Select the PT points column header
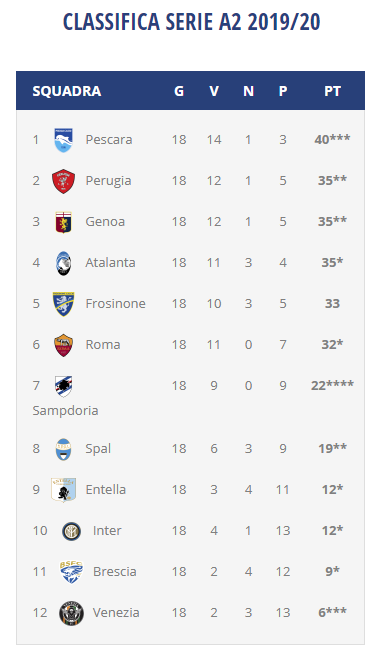This screenshot has width=379, height=652. [x=332, y=91]
